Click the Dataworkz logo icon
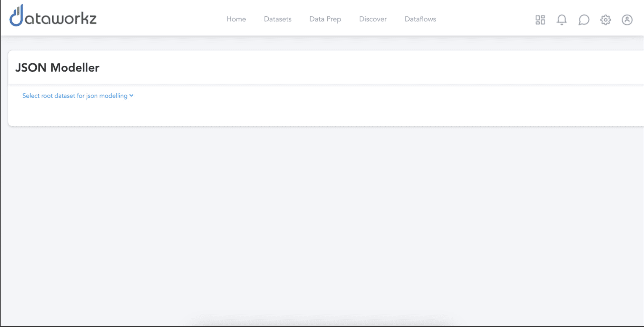This screenshot has height=327, width=644. (x=16, y=16)
